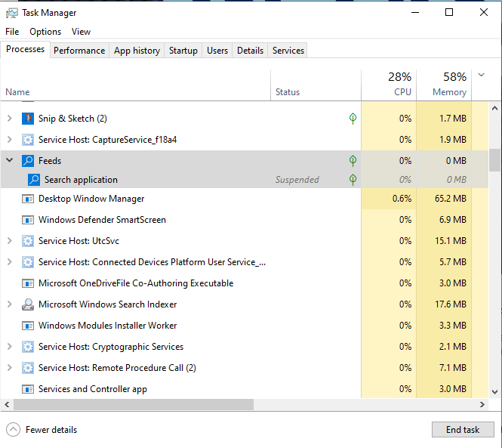Click the vertical scrollbar down arrow
The height and width of the screenshot is (448, 502).
point(495,392)
